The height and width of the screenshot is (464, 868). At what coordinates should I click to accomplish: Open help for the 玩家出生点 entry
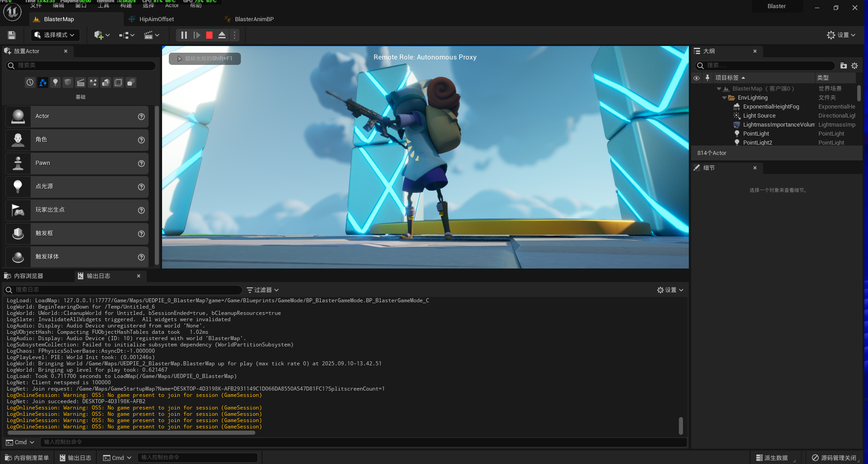point(141,210)
